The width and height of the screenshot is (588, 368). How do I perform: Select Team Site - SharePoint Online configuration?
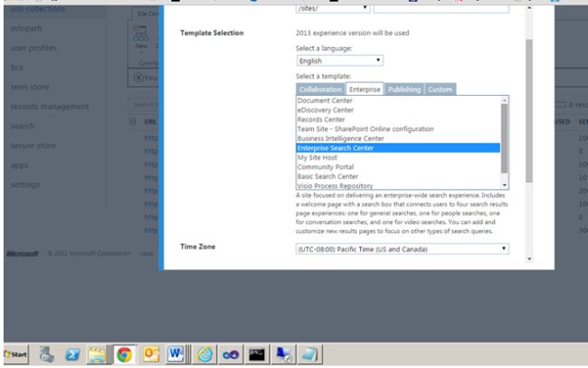tap(398, 129)
